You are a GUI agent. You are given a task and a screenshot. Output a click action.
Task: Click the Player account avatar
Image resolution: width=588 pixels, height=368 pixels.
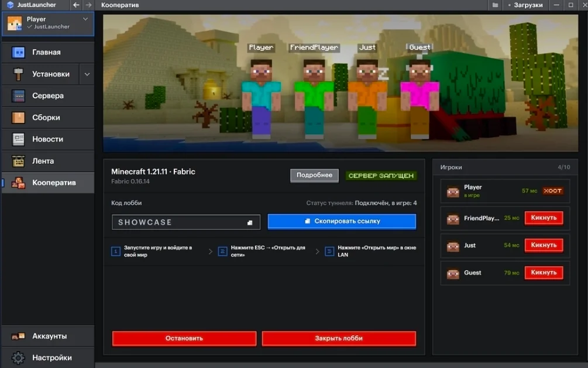[x=15, y=23]
